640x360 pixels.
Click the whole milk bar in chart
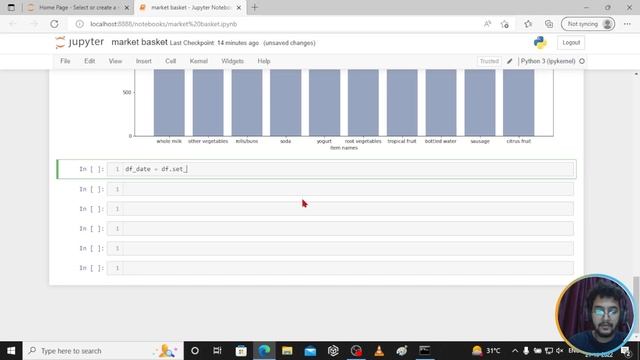[169, 102]
